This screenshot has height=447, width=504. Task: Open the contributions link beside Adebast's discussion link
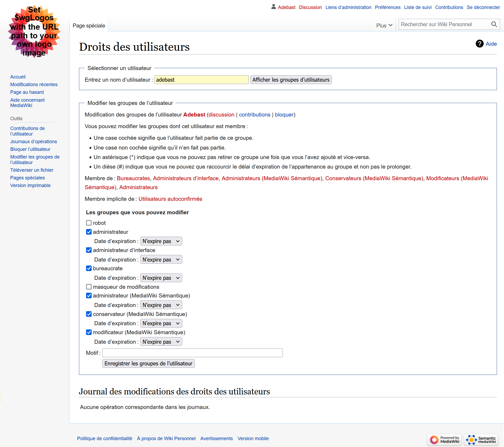coord(255,114)
